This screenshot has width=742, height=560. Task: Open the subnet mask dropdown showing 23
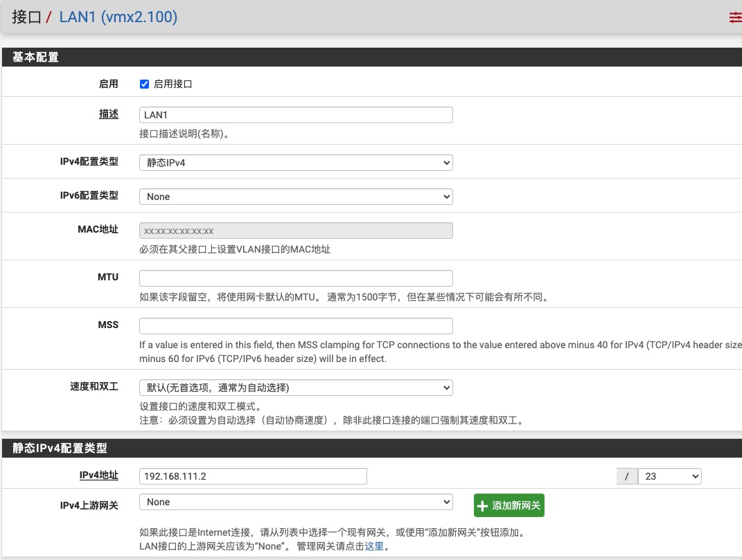click(669, 476)
